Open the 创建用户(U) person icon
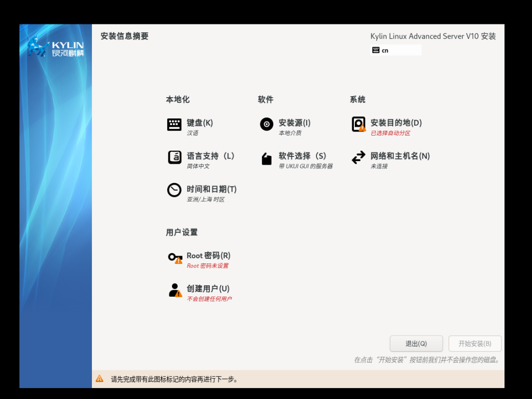The image size is (532, 399). 175,290
